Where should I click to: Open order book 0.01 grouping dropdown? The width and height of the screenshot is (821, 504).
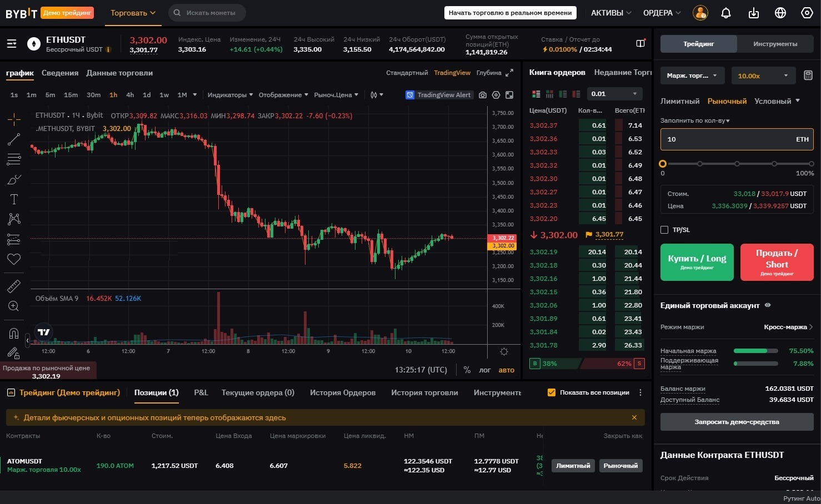tap(615, 94)
